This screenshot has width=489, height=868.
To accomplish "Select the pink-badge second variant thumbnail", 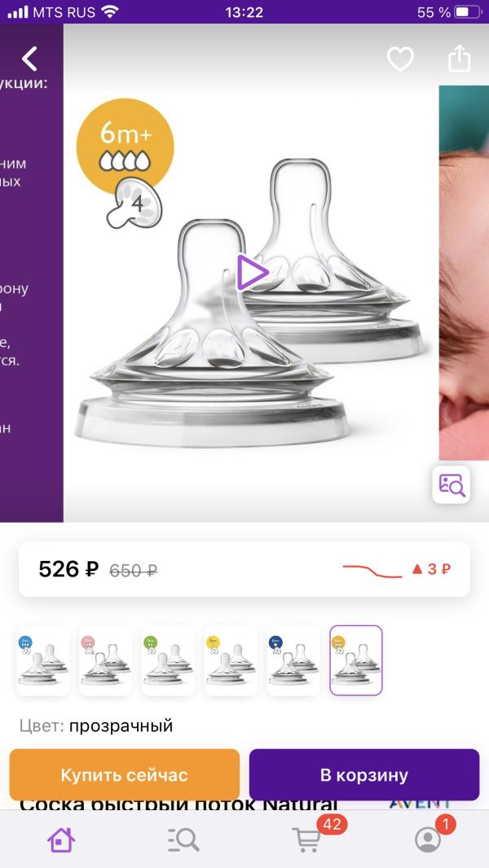I will pos(105,660).
